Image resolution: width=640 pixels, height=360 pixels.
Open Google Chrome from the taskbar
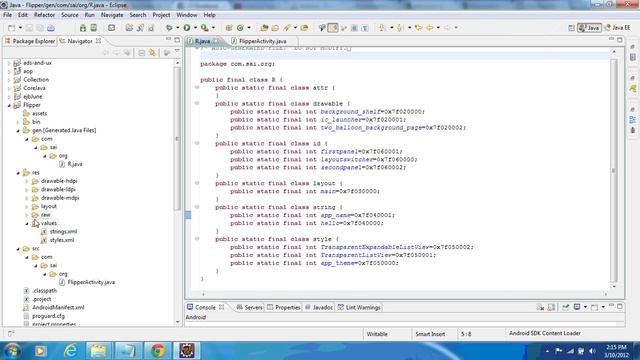[158, 351]
